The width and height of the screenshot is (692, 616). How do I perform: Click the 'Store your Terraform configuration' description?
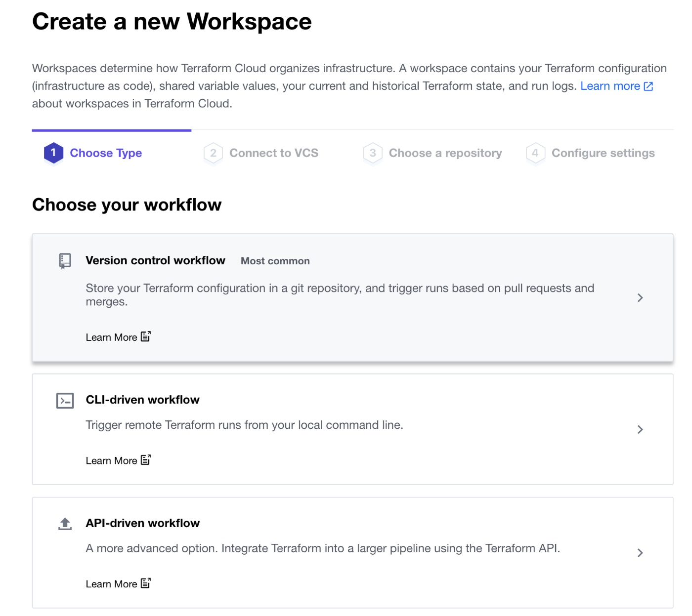pos(340,295)
